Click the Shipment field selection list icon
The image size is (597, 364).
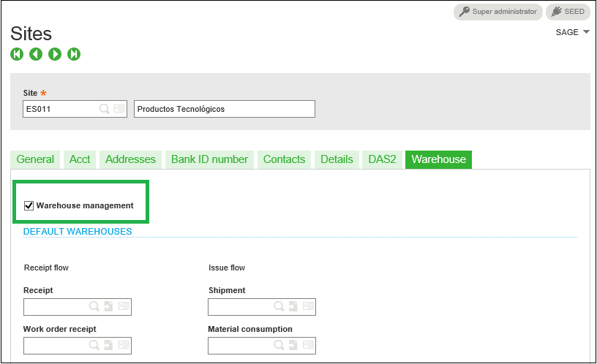308,306
